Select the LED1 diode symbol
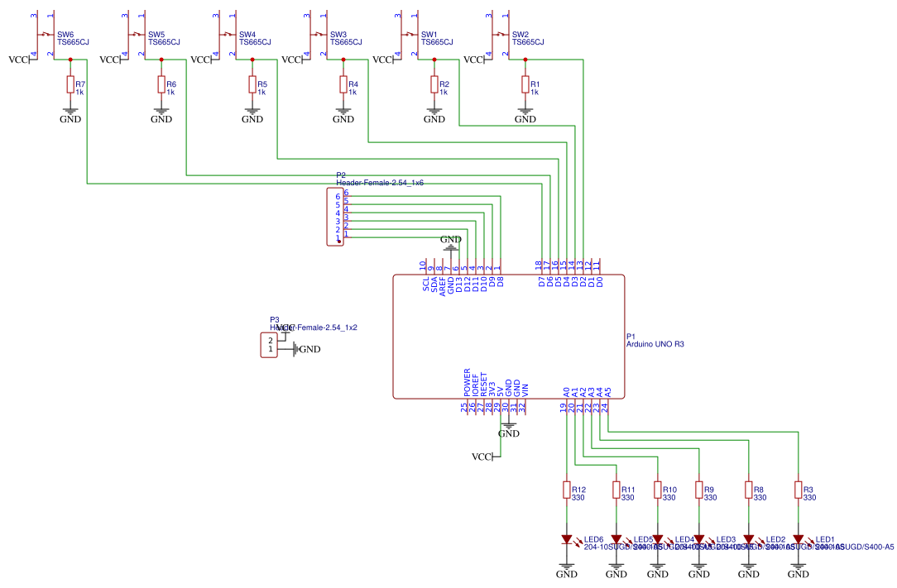The height and width of the screenshot is (588, 897). (x=799, y=539)
